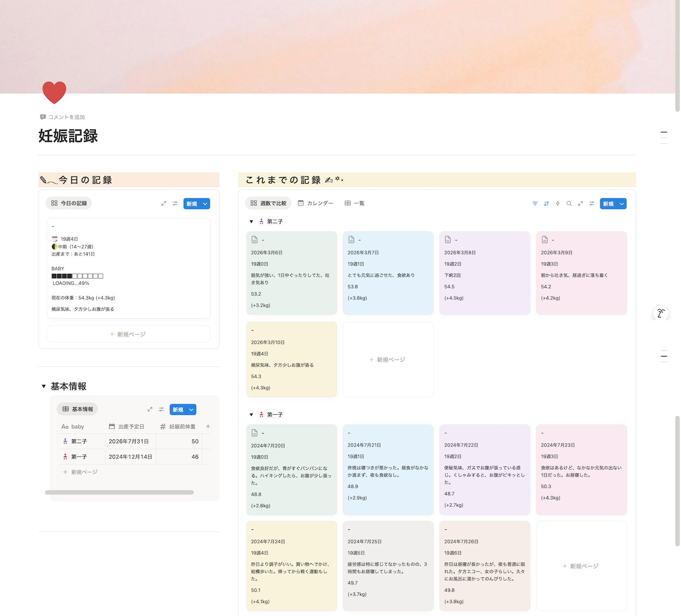The width and height of the screenshot is (681, 616).
Task: Switch to the 一覧 view tab
Action: pos(354,204)
